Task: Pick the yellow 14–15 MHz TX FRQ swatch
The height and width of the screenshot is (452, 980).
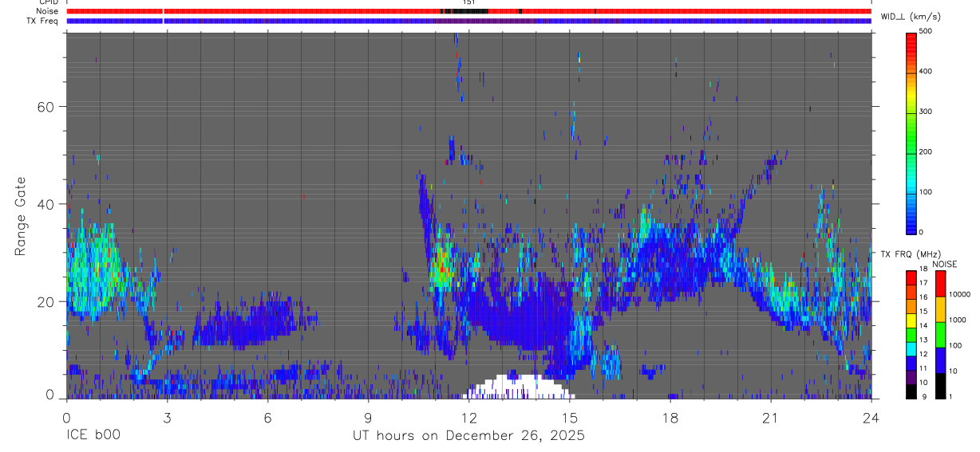Action: tap(911, 319)
